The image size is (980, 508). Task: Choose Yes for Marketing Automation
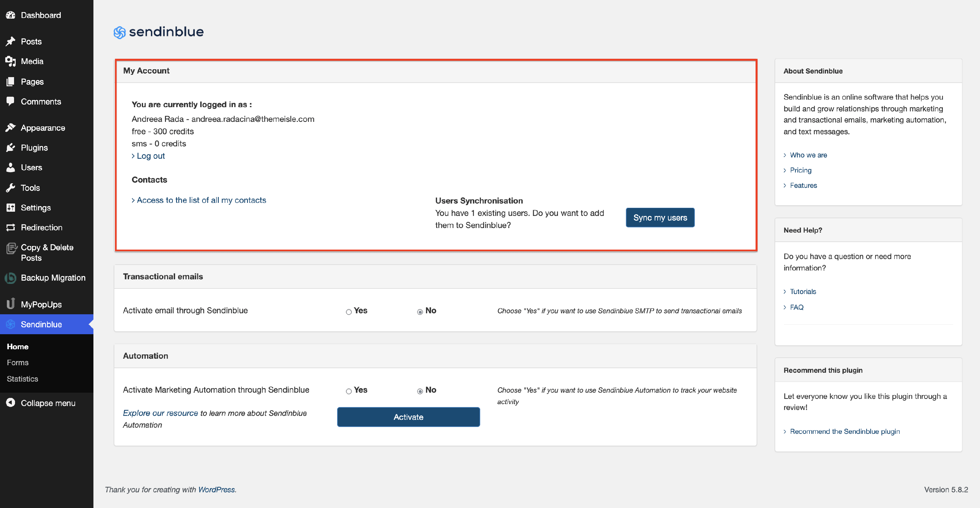[349, 391]
